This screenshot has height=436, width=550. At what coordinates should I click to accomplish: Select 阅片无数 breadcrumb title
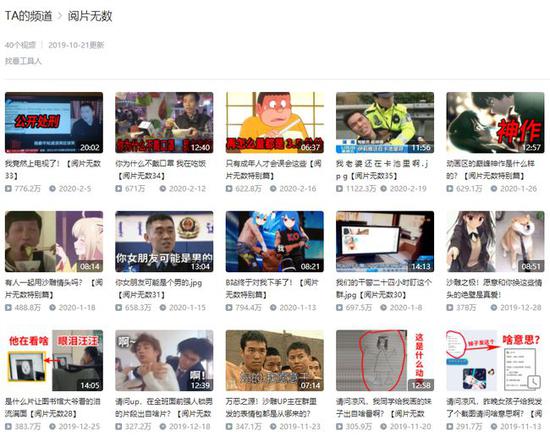[90, 16]
